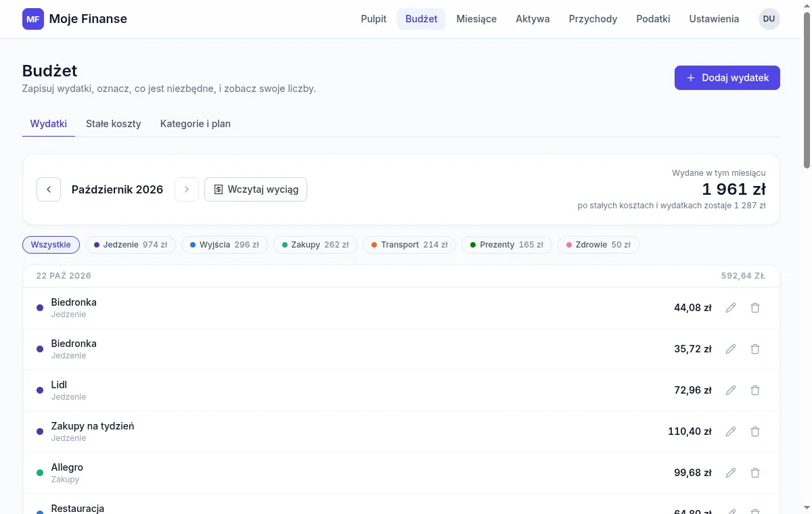Open the DU user avatar
Screen dimensions: 812x514
[769, 19]
